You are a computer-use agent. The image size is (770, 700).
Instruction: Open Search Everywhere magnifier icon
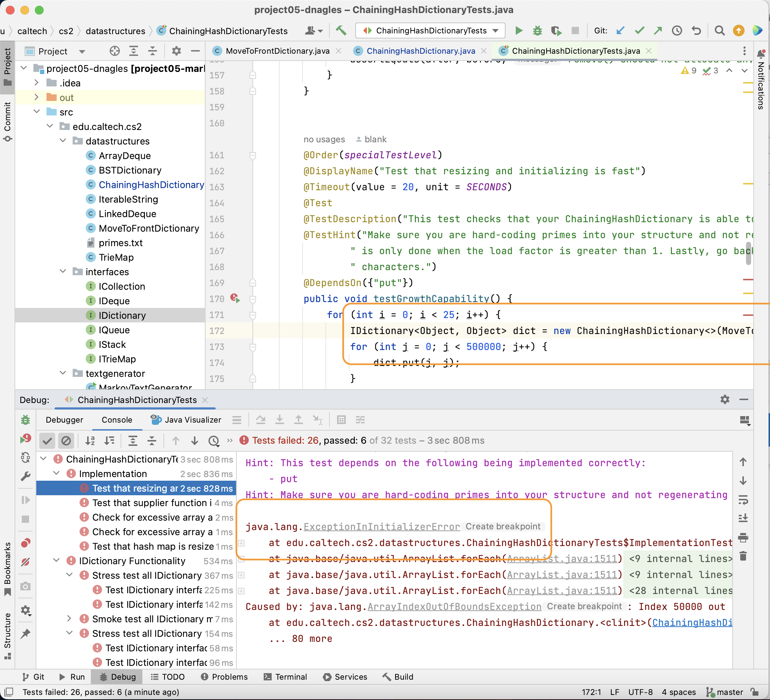[x=720, y=30]
